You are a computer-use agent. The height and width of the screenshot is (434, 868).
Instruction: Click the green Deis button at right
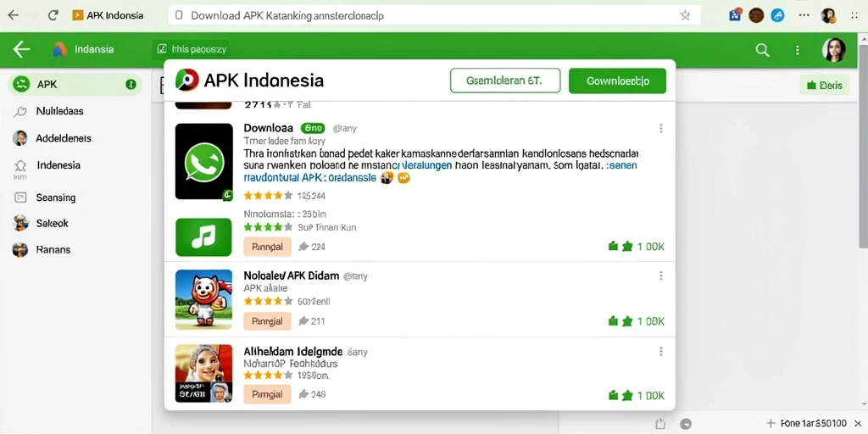824,86
